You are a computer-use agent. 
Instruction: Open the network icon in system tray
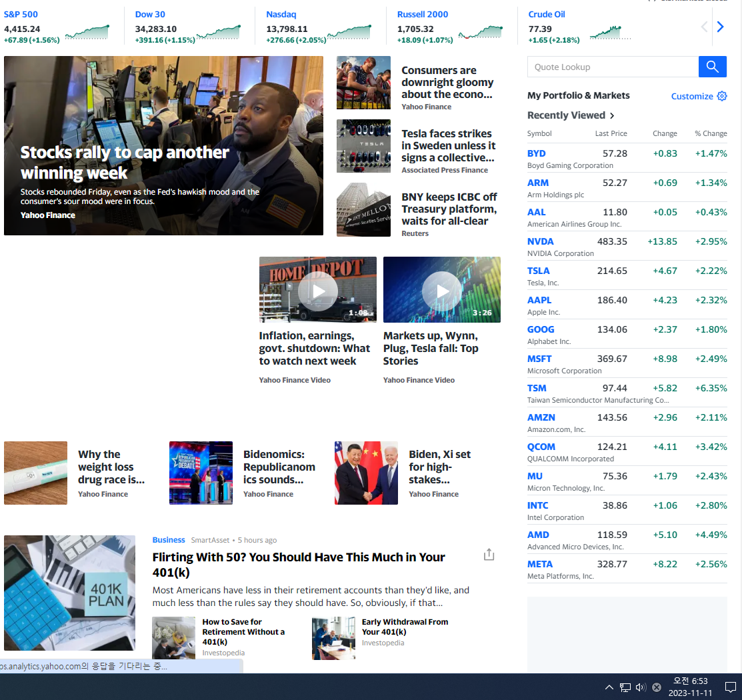(625, 687)
